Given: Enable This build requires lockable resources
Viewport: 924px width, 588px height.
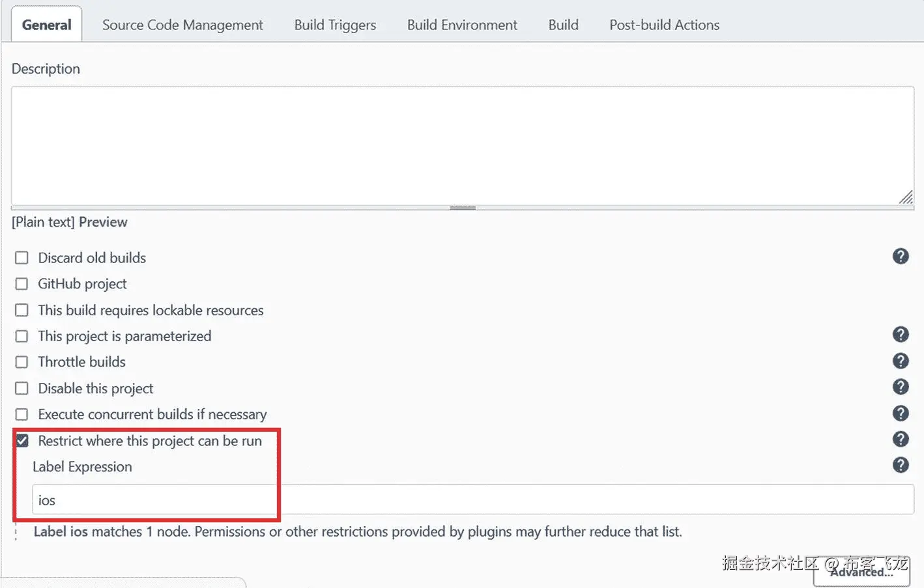Looking at the screenshot, I should pos(22,310).
